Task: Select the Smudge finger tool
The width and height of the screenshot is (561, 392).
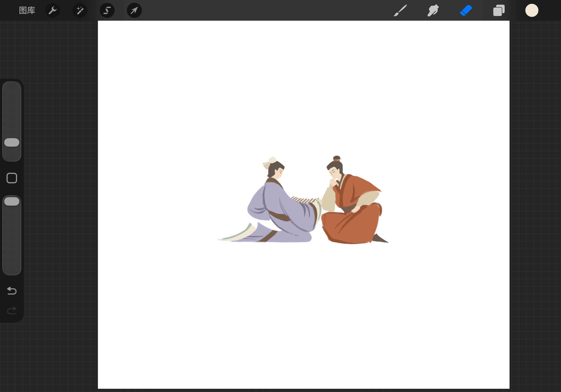Action: 433,11
